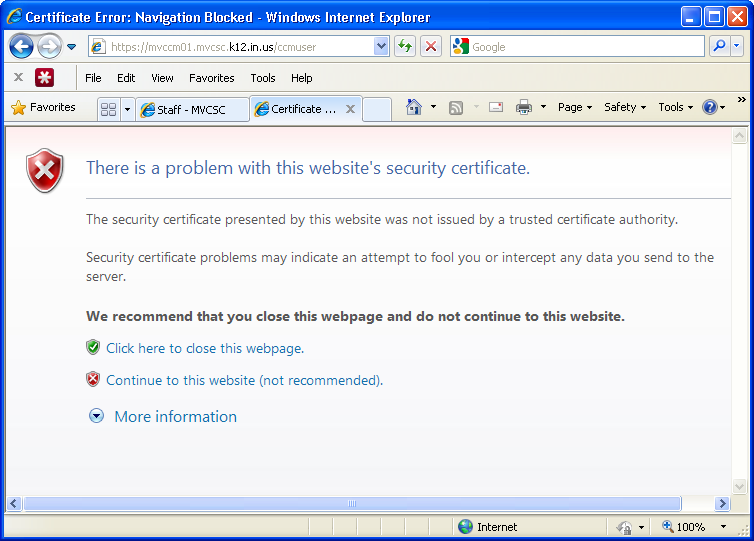This screenshot has width=754, height=541.
Task: Go back with the Back arrow button
Action: coord(22,47)
